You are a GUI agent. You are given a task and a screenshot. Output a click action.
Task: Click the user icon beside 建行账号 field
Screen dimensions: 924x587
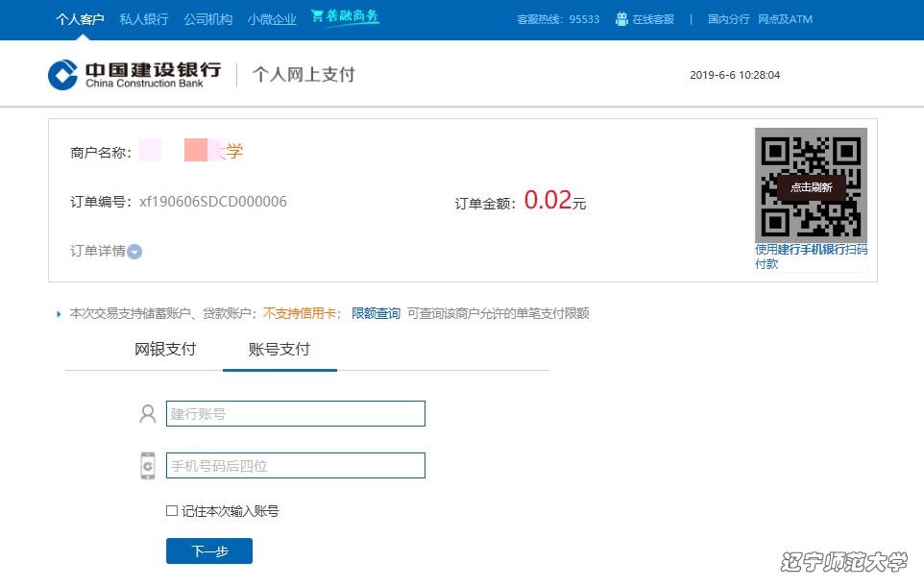pyautogui.click(x=147, y=414)
